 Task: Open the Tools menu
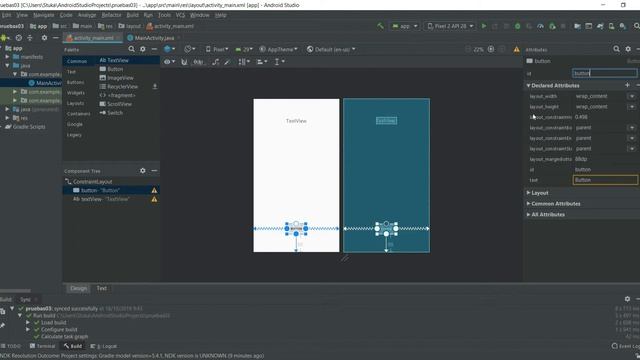[x=164, y=15]
